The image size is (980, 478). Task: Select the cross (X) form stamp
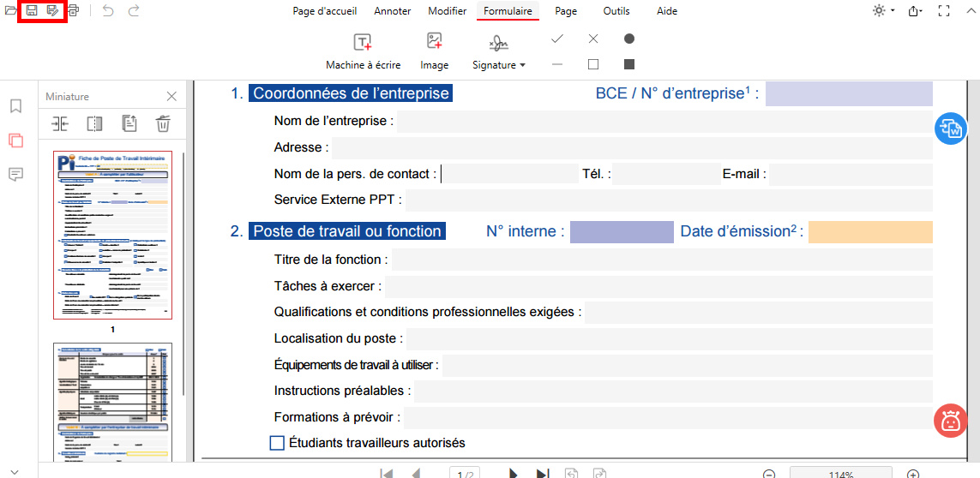(x=594, y=39)
